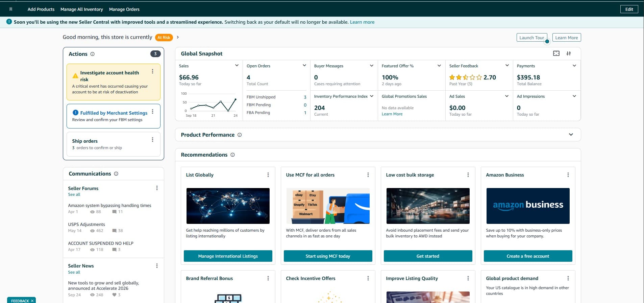Click the chevron next to At Risk badge
The image size is (644, 303).
[178, 37]
